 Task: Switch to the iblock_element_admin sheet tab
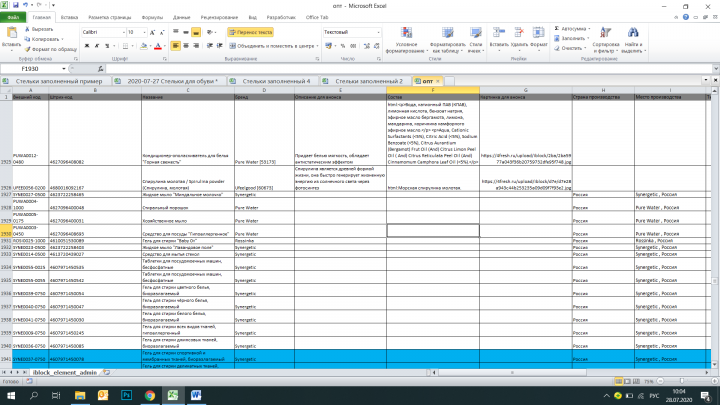pyautogui.click(x=65, y=372)
